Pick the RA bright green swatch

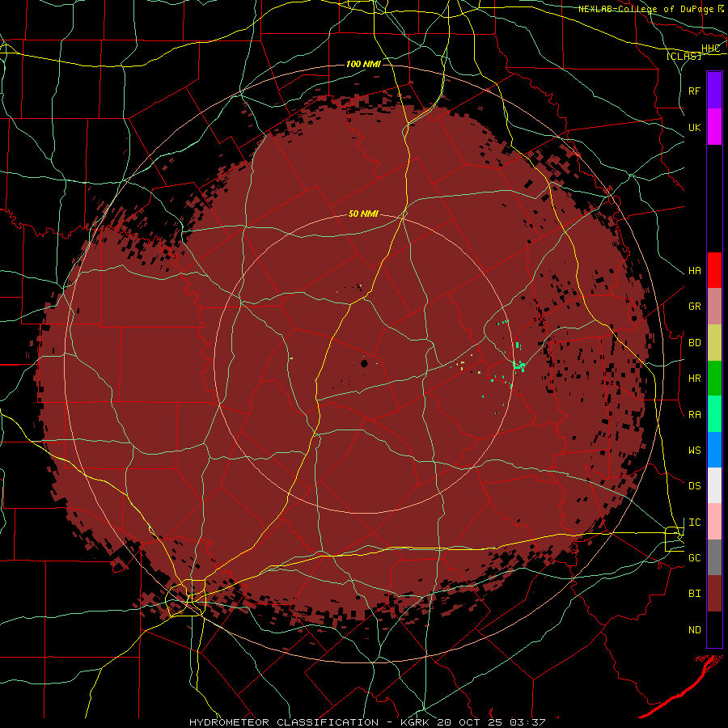pyautogui.click(x=714, y=414)
